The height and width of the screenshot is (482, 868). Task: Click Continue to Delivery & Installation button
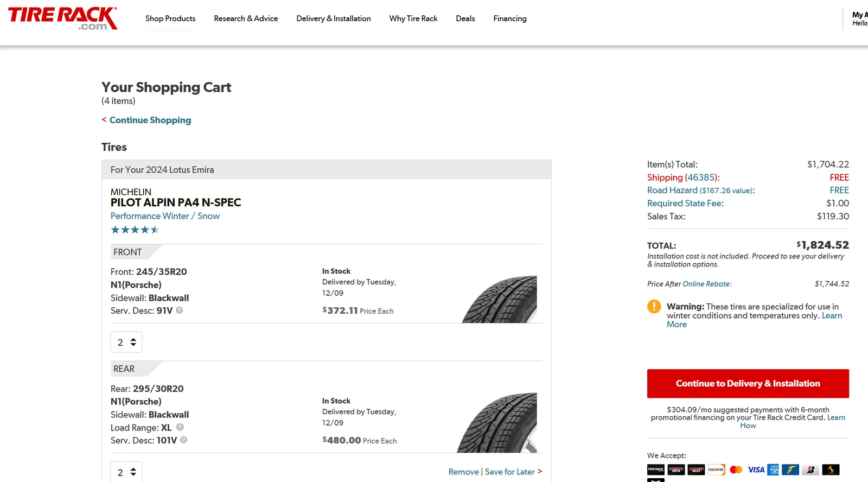[748, 383]
